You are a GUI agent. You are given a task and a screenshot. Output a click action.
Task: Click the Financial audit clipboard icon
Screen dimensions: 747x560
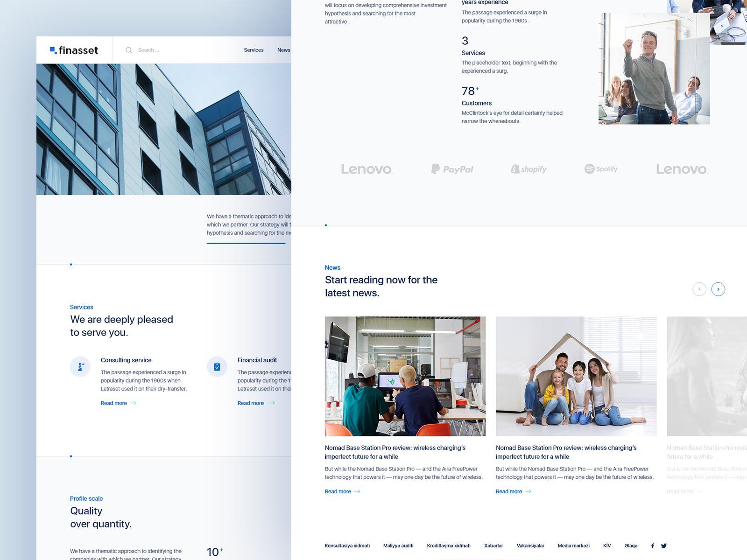(217, 367)
